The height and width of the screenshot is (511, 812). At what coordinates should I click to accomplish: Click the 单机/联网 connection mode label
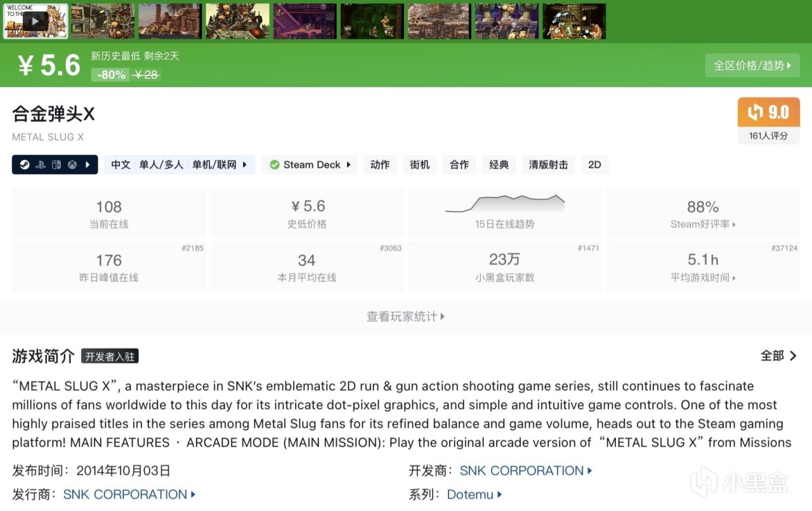(214, 164)
